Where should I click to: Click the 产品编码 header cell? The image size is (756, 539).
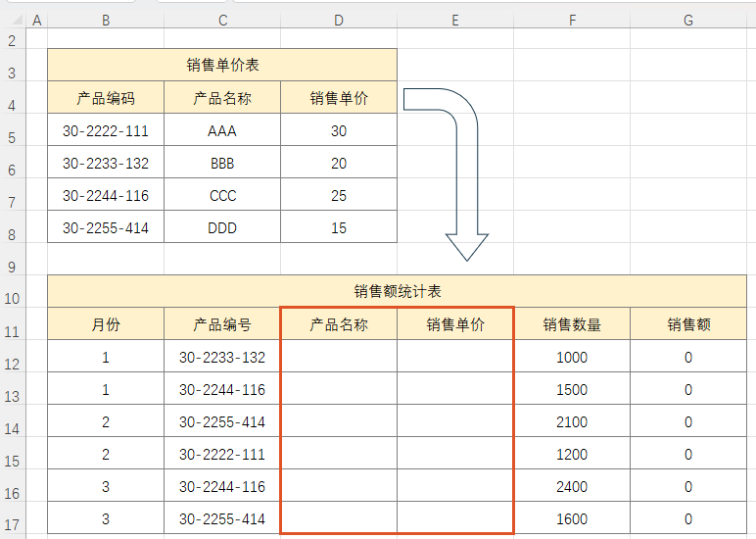pos(106,97)
